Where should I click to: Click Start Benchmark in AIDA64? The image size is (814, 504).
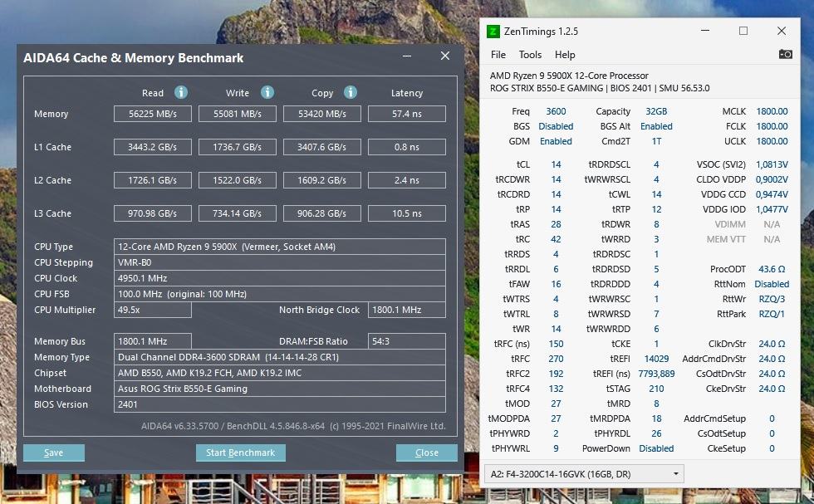click(x=240, y=453)
